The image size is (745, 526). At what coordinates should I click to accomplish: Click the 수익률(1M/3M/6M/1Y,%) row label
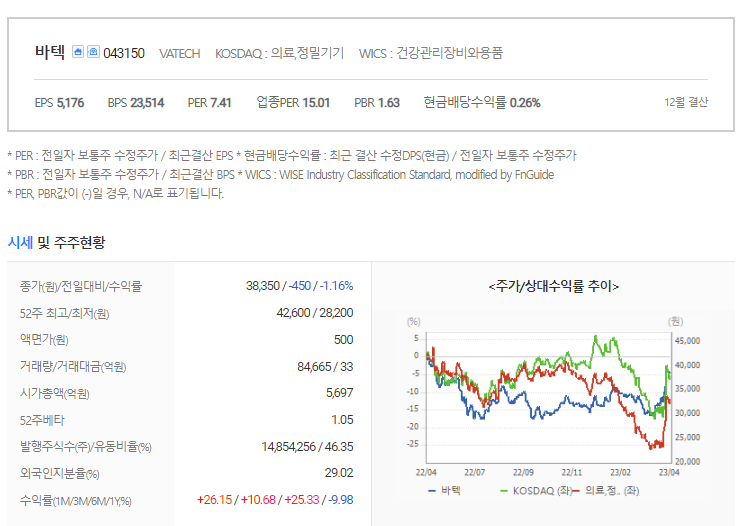[76, 501]
